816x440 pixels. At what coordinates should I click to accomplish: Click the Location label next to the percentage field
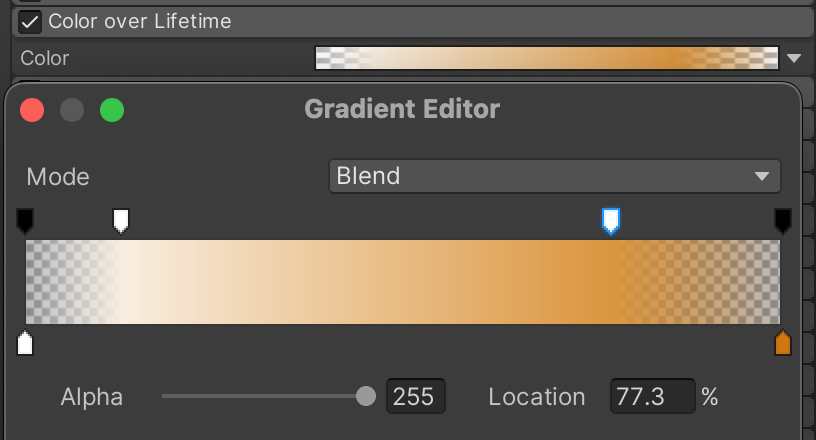pyautogui.click(x=536, y=397)
